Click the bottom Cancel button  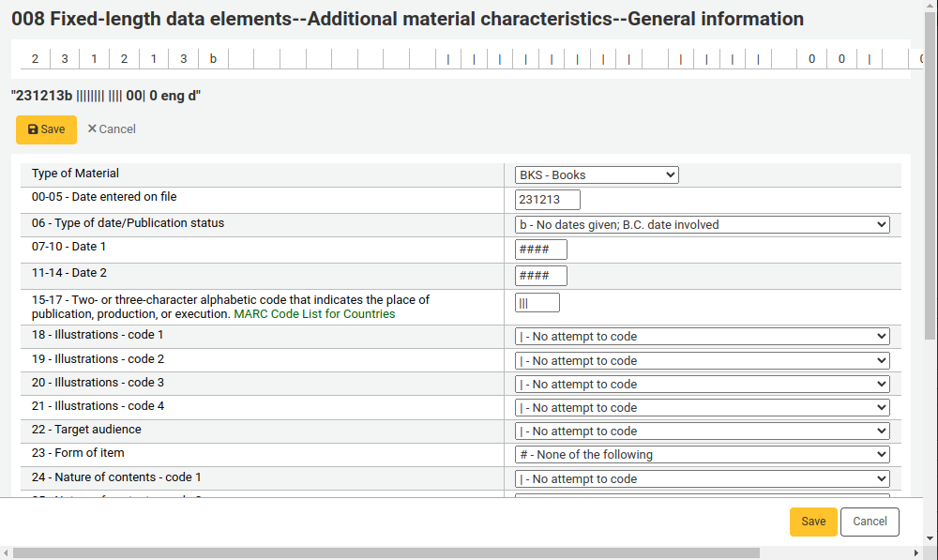pyautogui.click(x=870, y=522)
